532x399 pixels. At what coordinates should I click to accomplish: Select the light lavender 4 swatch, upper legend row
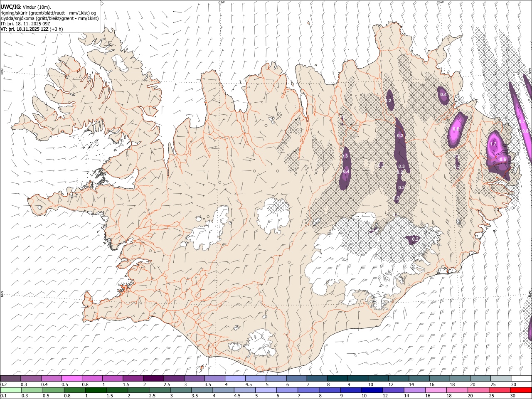point(235,378)
